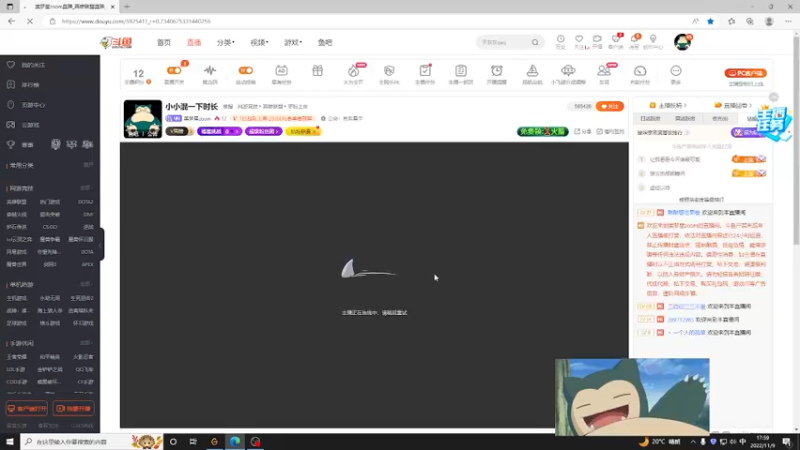The height and width of the screenshot is (450, 800).
Task: Open the Windows Start menu
Action: [x=10, y=442]
